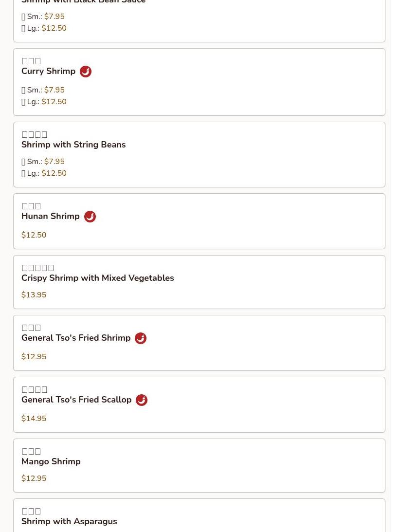Pick the Sm. $7.95 Curry Shrimp price

(43, 90)
